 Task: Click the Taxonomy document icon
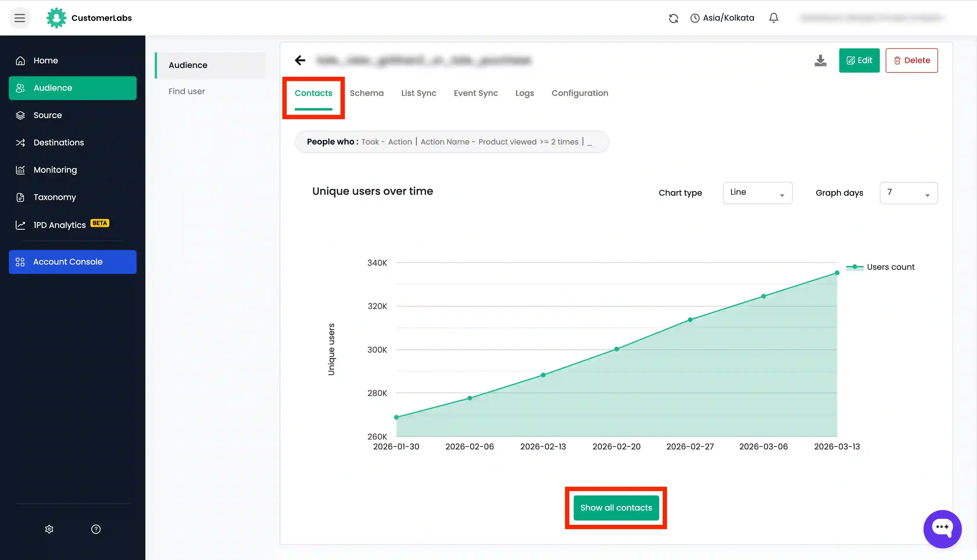click(20, 197)
